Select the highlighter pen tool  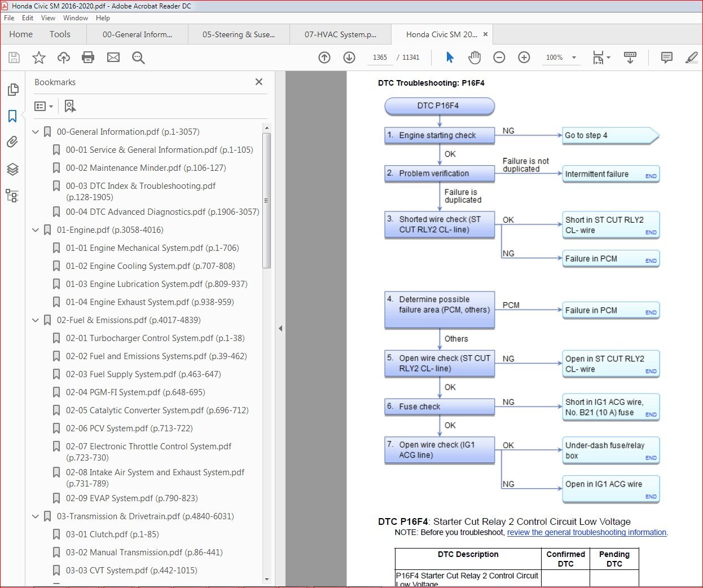pos(691,58)
